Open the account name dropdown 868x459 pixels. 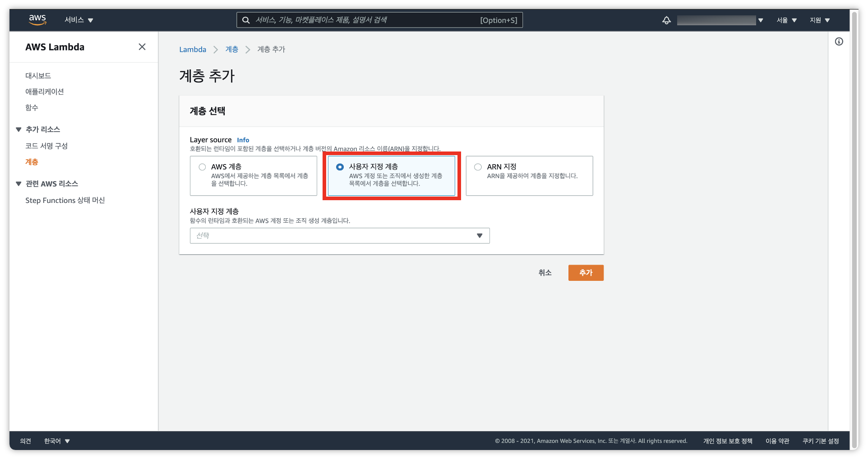click(x=720, y=20)
